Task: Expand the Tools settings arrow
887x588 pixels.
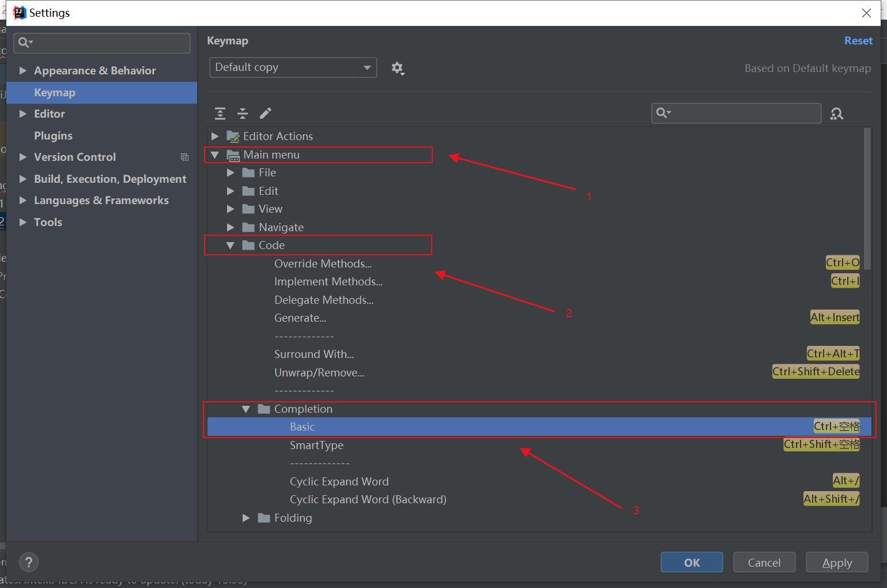Action: click(x=23, y=222)
